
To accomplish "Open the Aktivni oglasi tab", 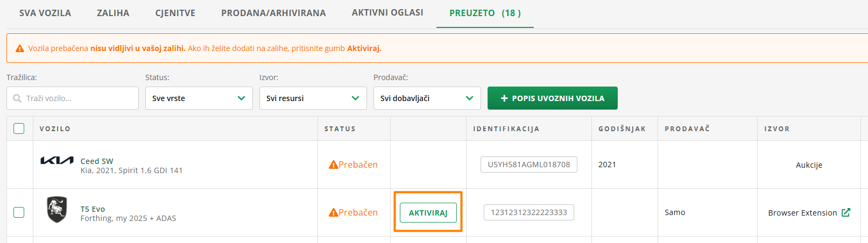I will [387, 12].
